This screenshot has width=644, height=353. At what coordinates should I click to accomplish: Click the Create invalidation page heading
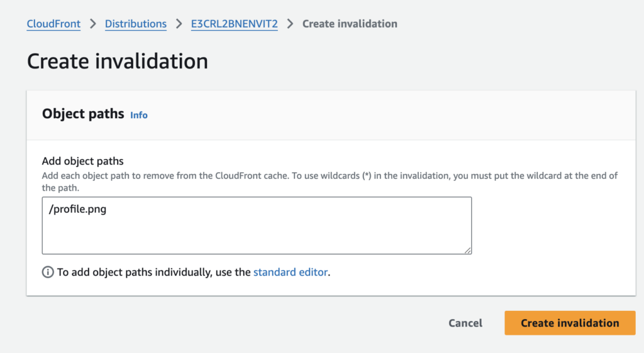click(117, 62)
